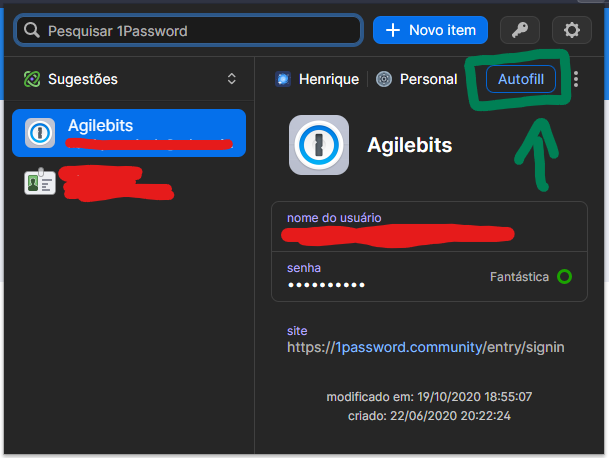Viewport: 609px width, 458px height.
Task: Click the green Fantástica strength circle
Action: (565, 277)
